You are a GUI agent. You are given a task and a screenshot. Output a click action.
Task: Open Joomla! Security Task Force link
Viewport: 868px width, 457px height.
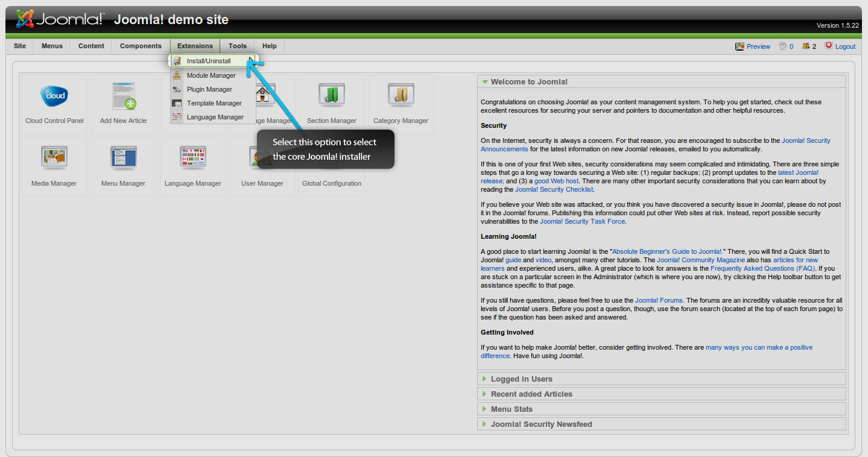coord(583,221)
